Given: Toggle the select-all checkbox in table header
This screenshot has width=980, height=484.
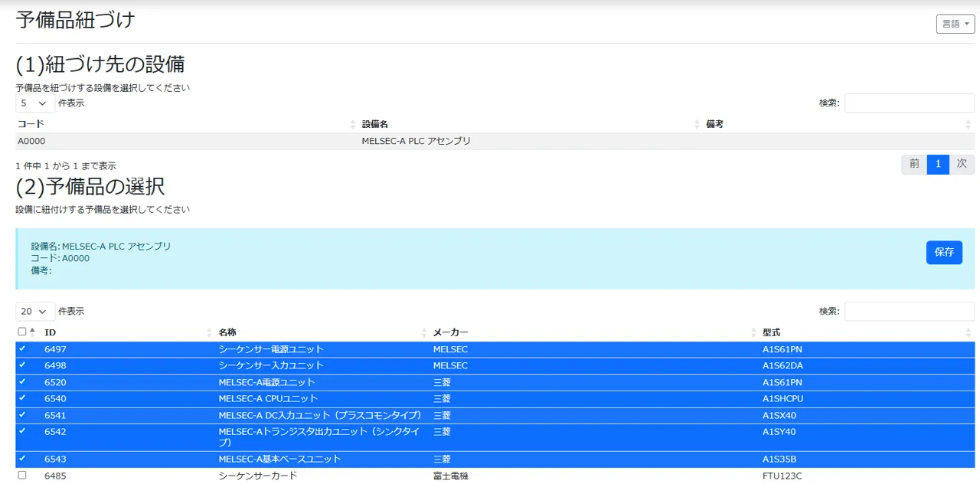Looking at the screenshot, I should tap(21, 330).
